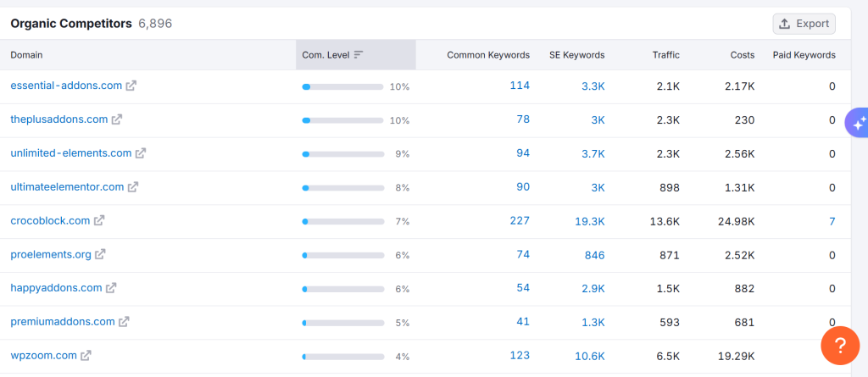The width and height of the screenshot is (868, 377).
Task: Click external link icon beside proelements.org
Action: click(x=100, y=254)
